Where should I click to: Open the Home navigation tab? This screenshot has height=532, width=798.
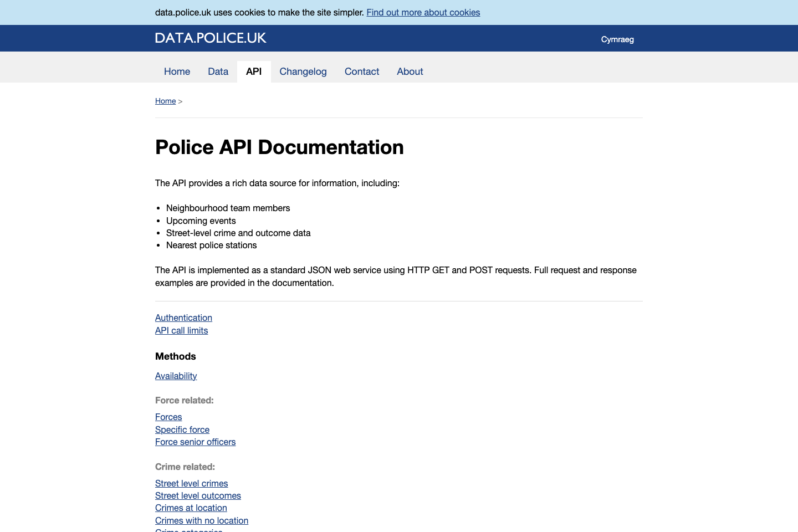pos(177,71)
